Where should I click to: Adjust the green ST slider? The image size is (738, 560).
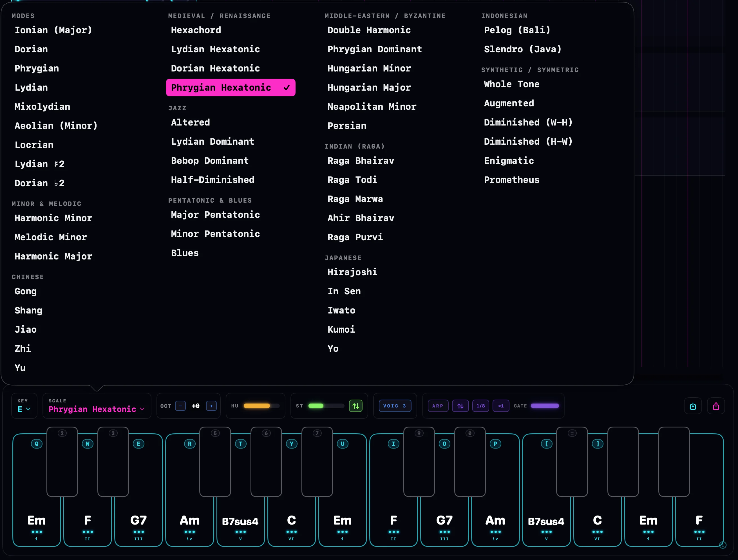tap(326, 406)
